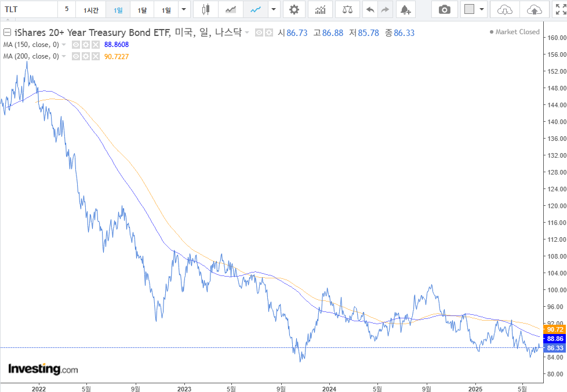The image size is (567, 392).
Task: Select the 1시간 interval
Action: [91, 9]
